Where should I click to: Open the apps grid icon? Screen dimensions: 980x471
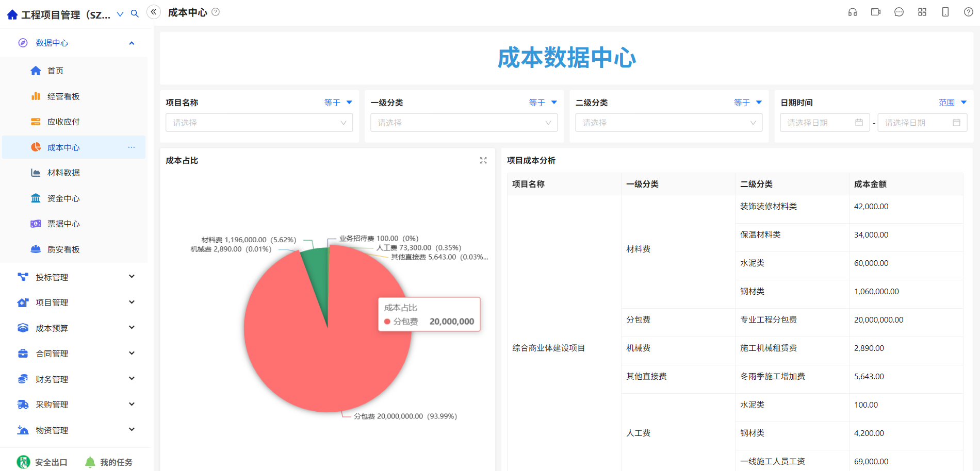tap(922, 12)
